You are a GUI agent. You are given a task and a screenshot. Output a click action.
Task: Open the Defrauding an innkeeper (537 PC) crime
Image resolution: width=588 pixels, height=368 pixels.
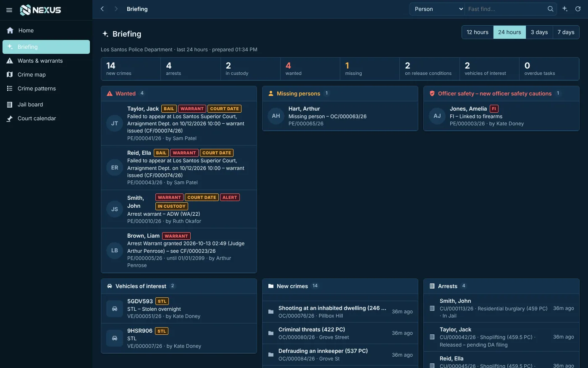[340, 355]
